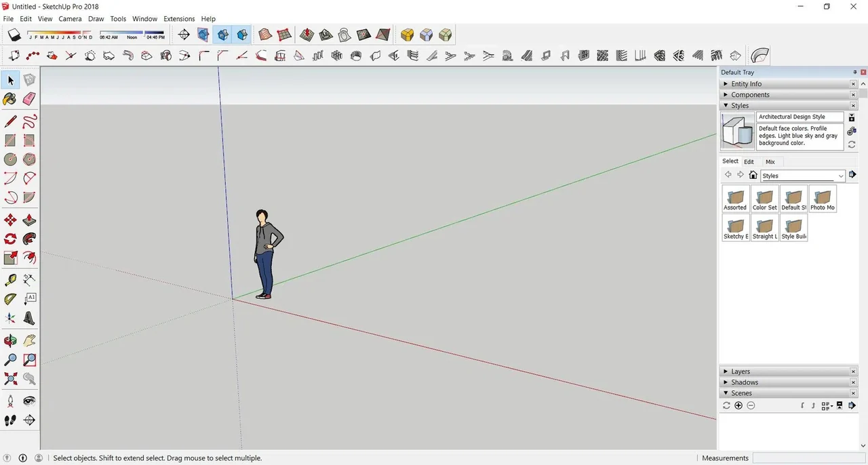
Task: Pick the Follow Me tool
Action: [x=29, y=239]
